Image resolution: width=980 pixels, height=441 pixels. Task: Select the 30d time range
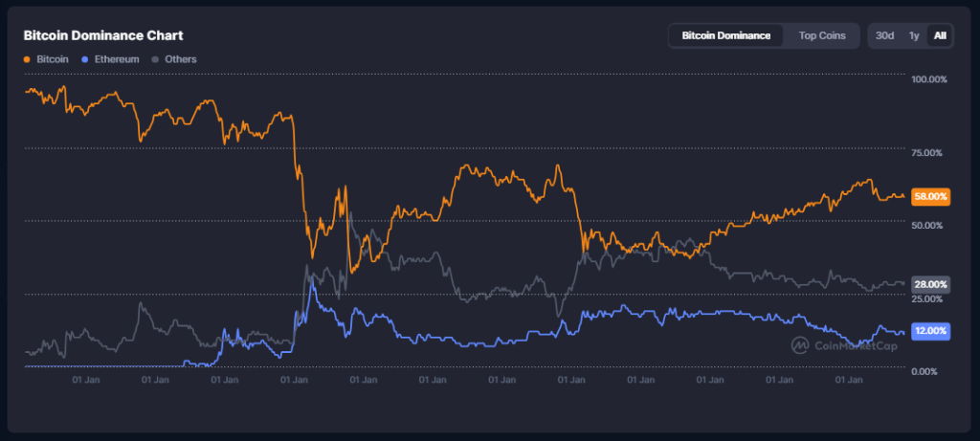click(x=886, y=35)
